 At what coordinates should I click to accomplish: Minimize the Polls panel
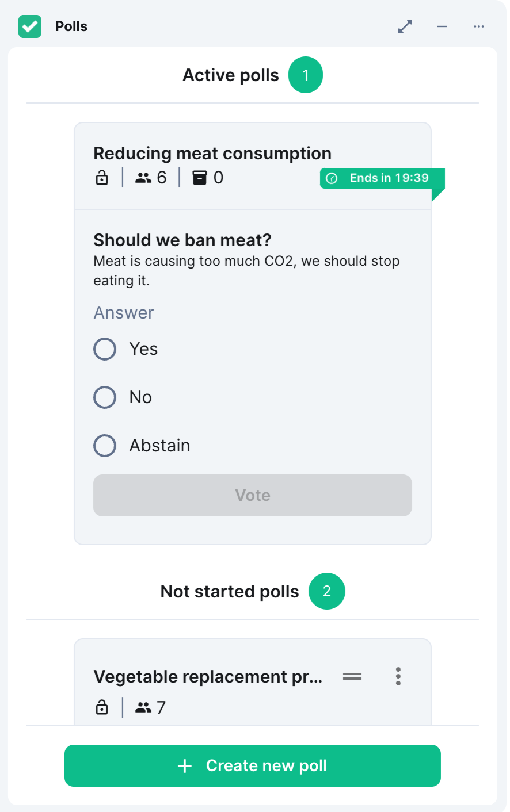[442, 26]
